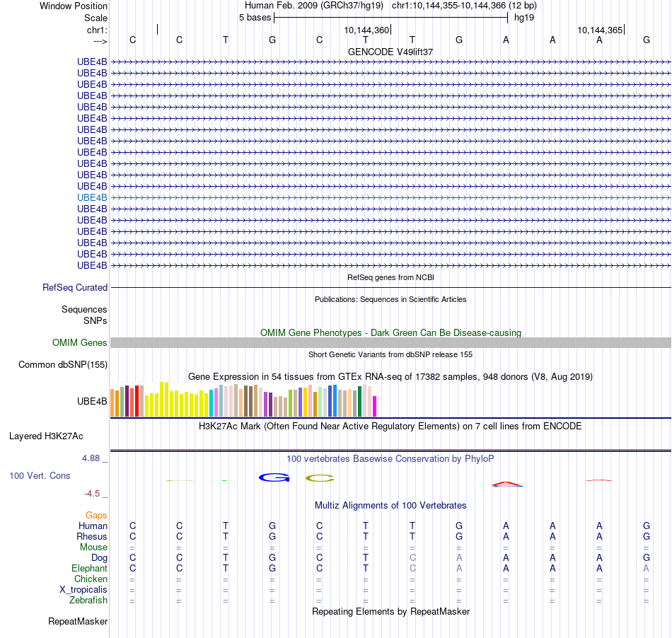Click the gray OMIM Genes bar
Screen dimensions: 672x638
tap(390, 343)
